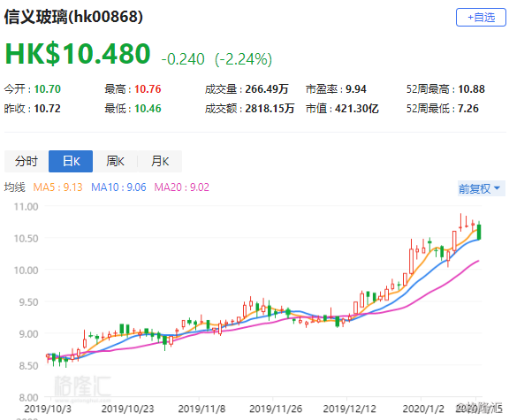Click the dropdown arrow beside 前复权
This screenshot has height=420, width=509.
pyautogui.click(x=497, y=188)
